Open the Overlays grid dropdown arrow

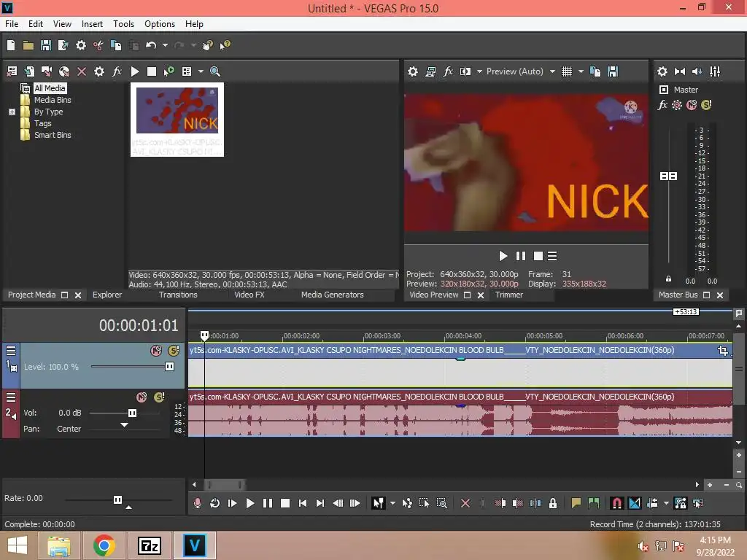(581, 71)
